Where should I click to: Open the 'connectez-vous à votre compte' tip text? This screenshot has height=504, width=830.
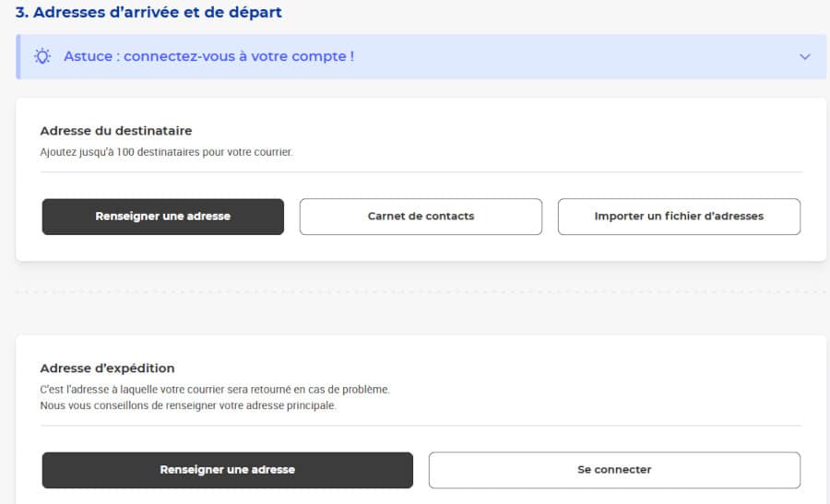(x=208, y=56)
